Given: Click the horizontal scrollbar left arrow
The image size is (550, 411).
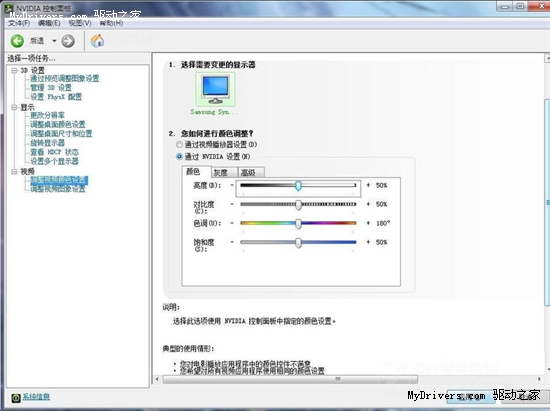Looking at the screenshot, I should coord(157,379).
